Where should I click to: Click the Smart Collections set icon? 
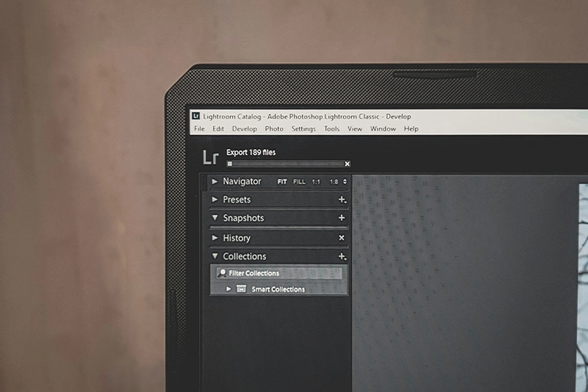[x=242, y=289]
